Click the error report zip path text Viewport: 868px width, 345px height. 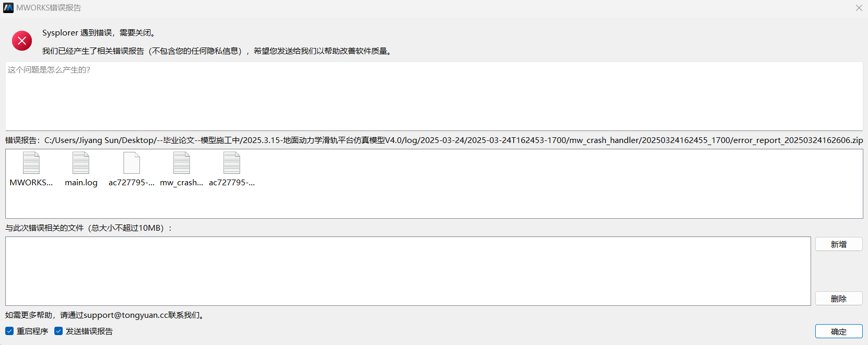[x=453, y=140]
